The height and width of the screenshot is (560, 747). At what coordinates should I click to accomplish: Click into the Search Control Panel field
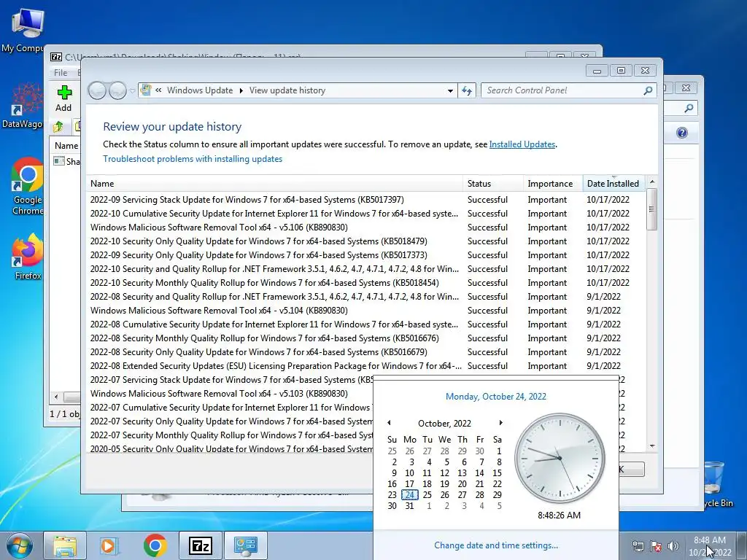tap(569, 90)
